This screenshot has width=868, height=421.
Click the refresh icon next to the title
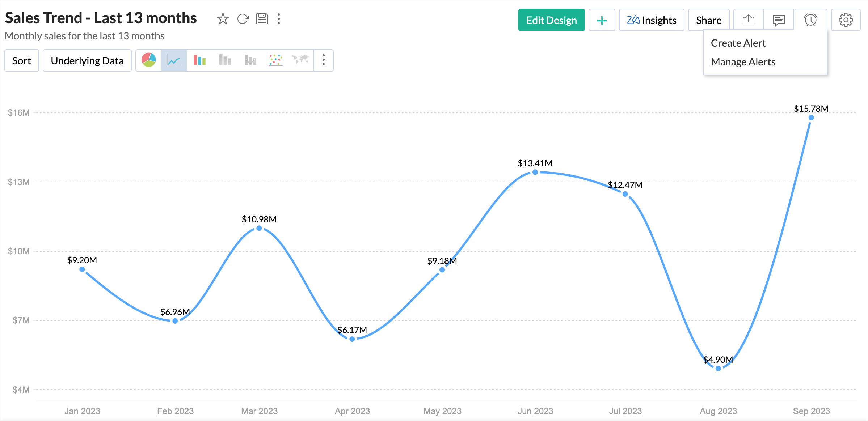tap(243, 19)
